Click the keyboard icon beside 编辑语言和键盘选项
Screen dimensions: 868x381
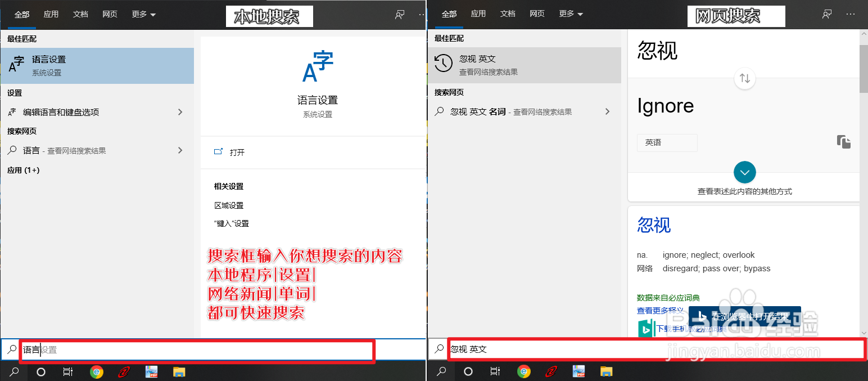click(12, 112)
